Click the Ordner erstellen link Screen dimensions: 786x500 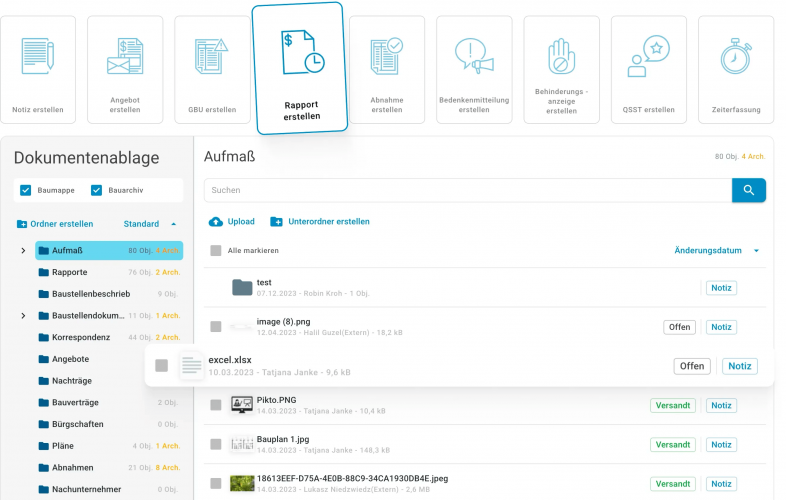62,224
